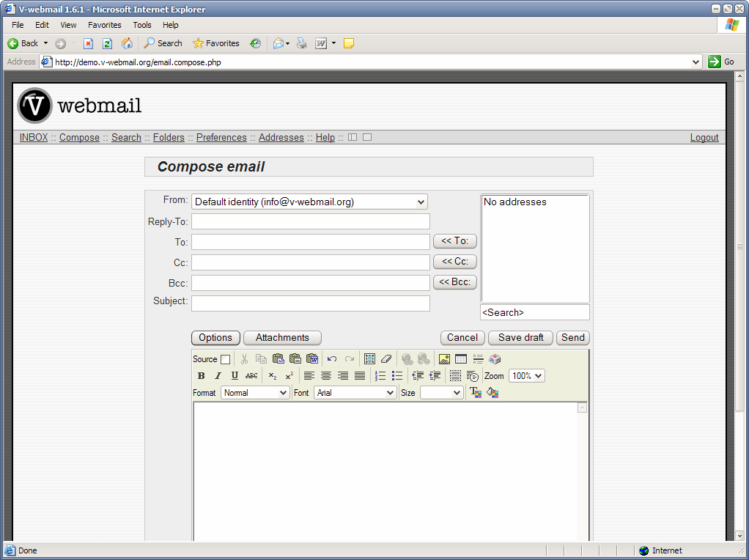Screen dimensions: 749x560
Task: Insert a numbered list
Action: point(380,376)
